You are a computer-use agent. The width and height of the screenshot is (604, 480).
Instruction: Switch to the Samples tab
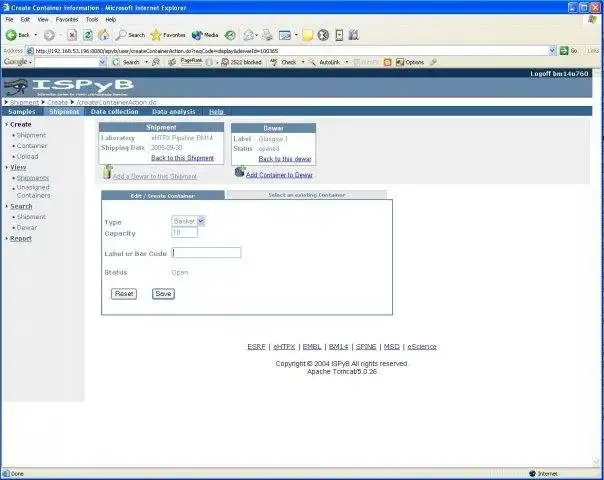(x=22, y=111)
